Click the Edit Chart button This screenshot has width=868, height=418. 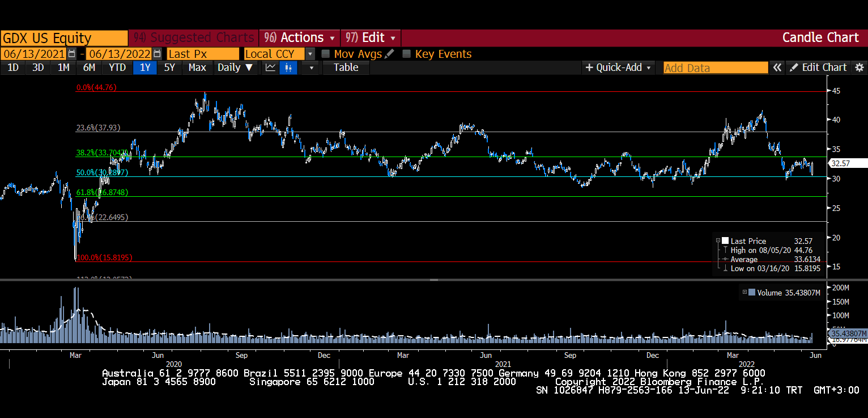point(818,67)
